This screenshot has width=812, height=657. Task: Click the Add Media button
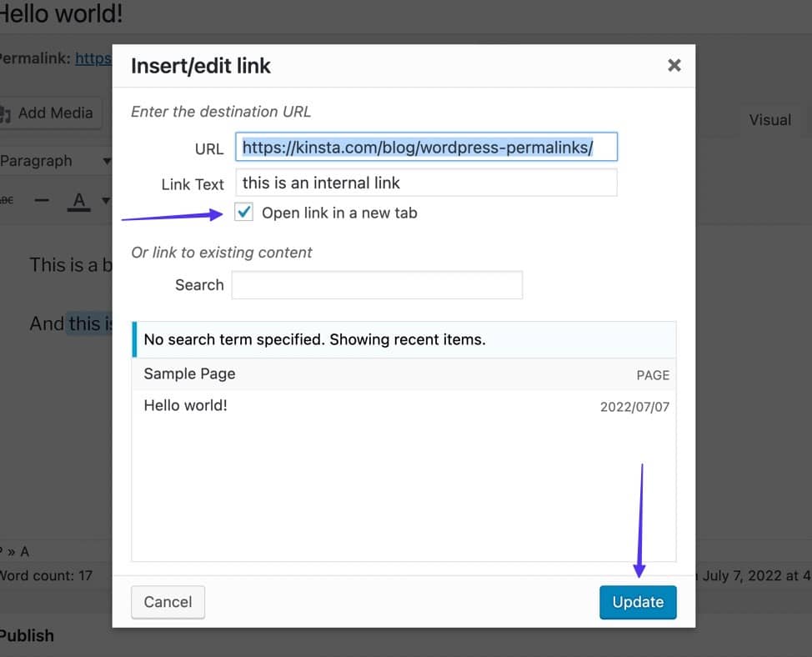pyautogui.click(x=50, y=113)
